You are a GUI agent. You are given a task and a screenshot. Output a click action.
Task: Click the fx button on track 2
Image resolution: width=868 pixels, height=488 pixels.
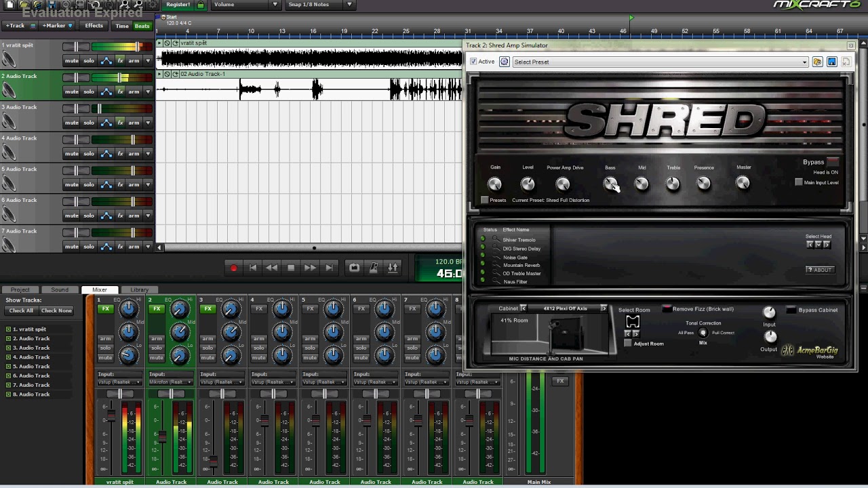pyautogui.click(x=120, y=91)
